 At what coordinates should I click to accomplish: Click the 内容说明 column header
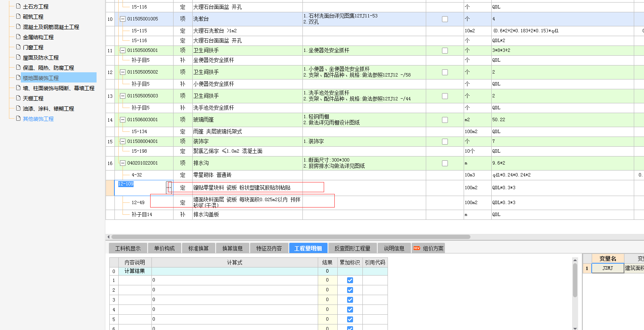pos(135,262)
